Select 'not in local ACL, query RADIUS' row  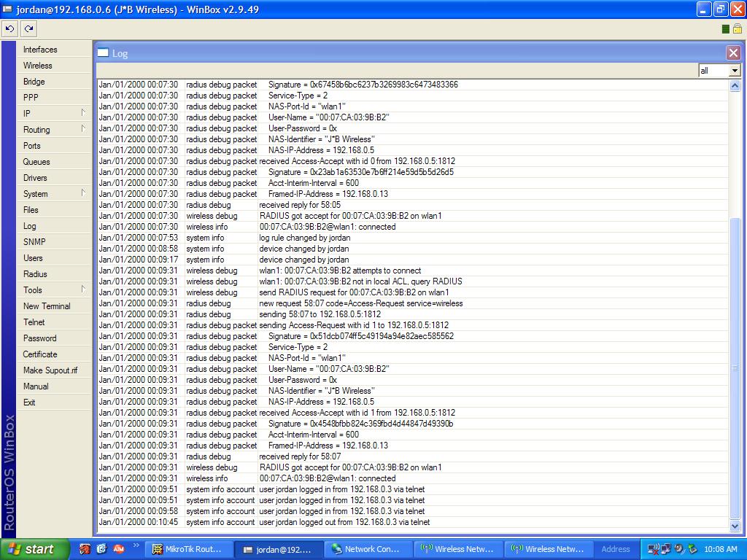point(413,281)
